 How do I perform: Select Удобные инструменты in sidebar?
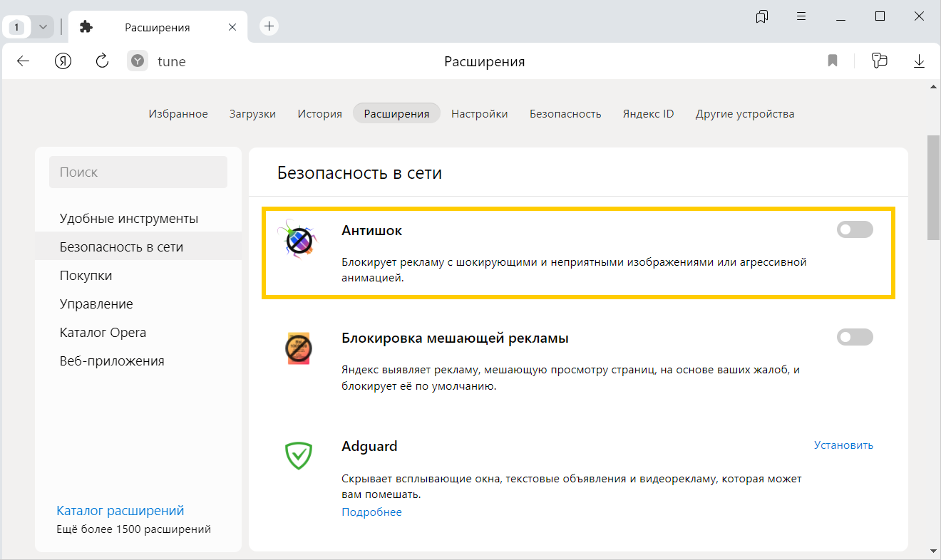(129, 219)
